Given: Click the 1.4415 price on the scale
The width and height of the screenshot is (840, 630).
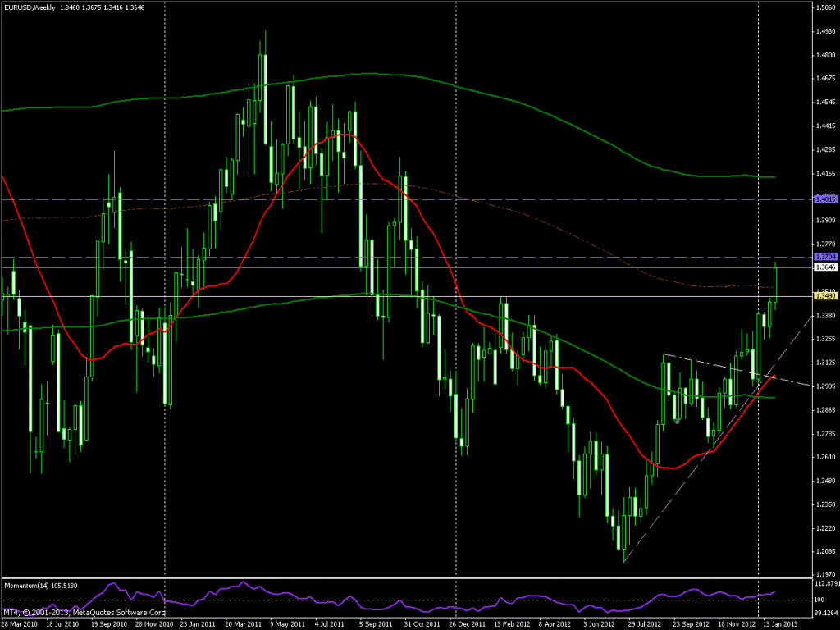Looking at the screenshot, I should pos(824,126).
